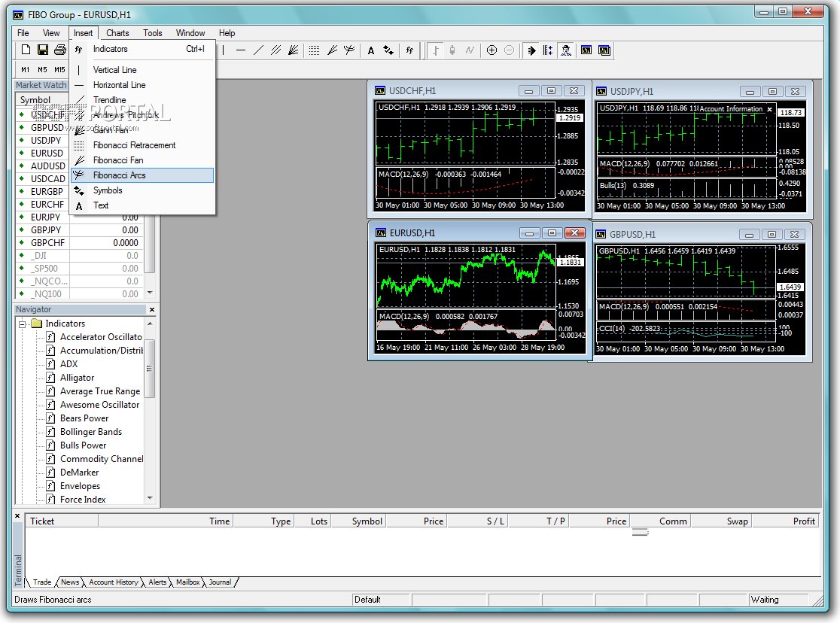Collapse the Indicators tree folder
The image size is (840, 623).
pos(23,324)
